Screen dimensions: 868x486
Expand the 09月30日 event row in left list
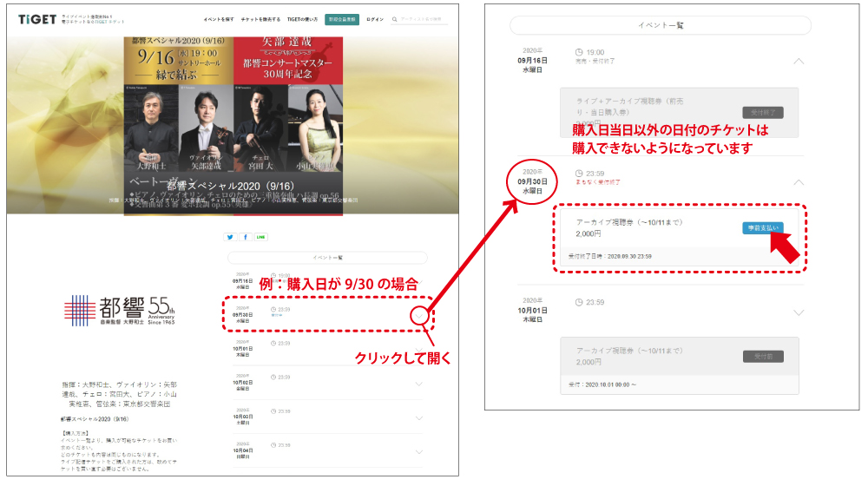[x=419, y=314]
